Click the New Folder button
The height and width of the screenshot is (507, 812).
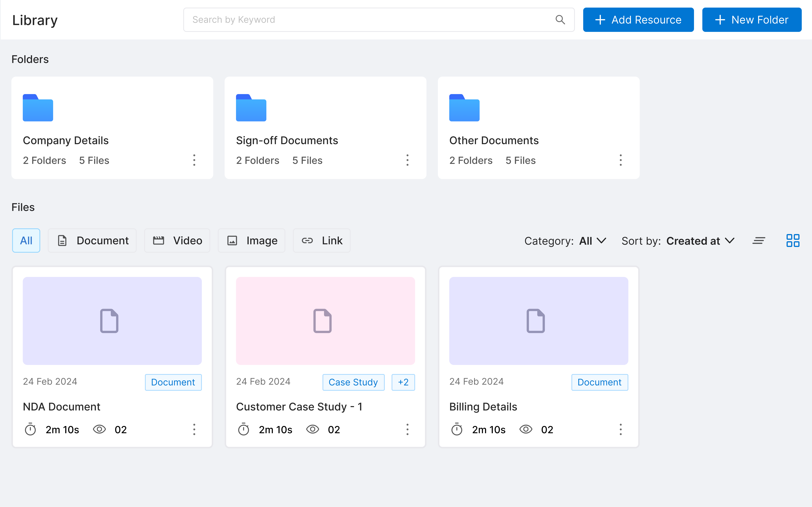tap(752, 20)
